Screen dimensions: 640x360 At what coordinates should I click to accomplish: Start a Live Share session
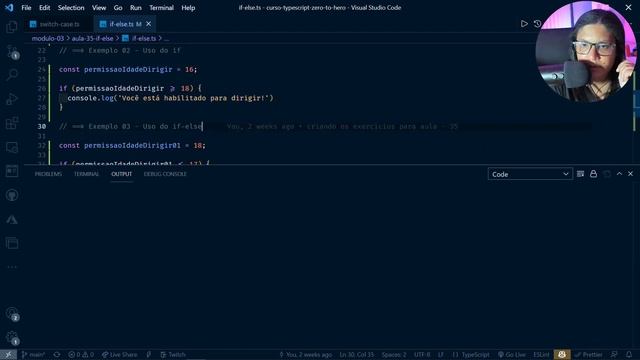click(x=120, y=355)
